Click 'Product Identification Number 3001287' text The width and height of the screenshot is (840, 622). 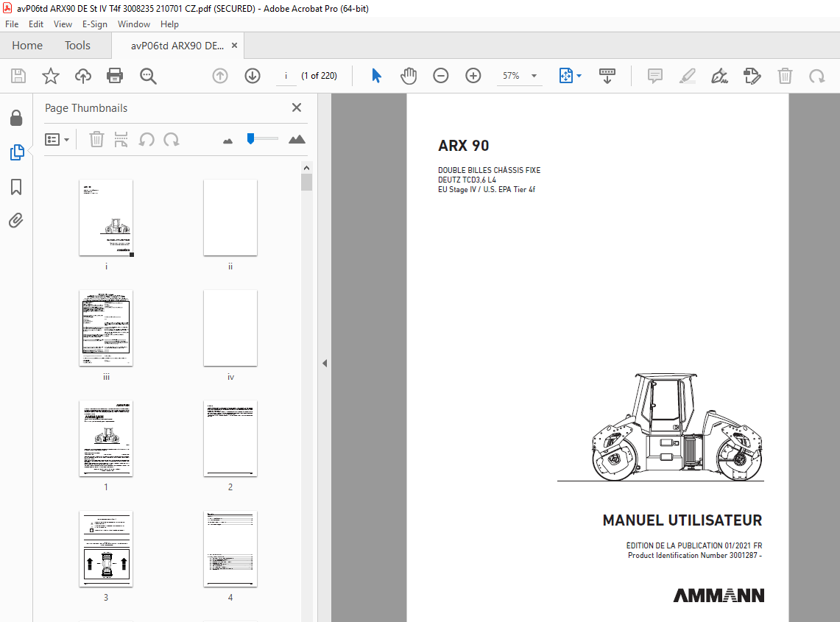[693, 556]
